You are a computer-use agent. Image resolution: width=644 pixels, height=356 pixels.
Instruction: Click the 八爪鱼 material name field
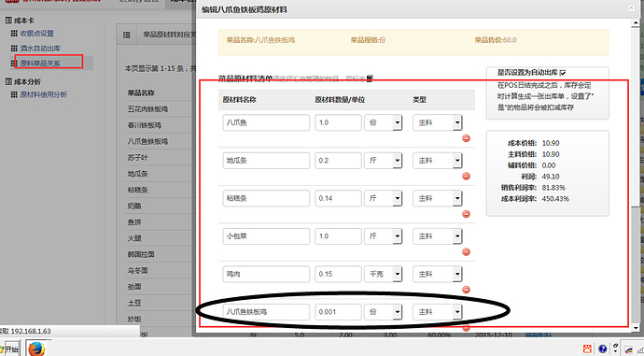click(266, 122)
